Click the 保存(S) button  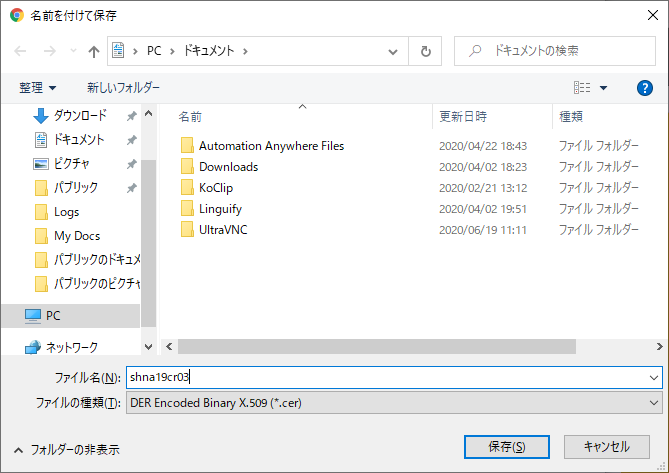506,447
